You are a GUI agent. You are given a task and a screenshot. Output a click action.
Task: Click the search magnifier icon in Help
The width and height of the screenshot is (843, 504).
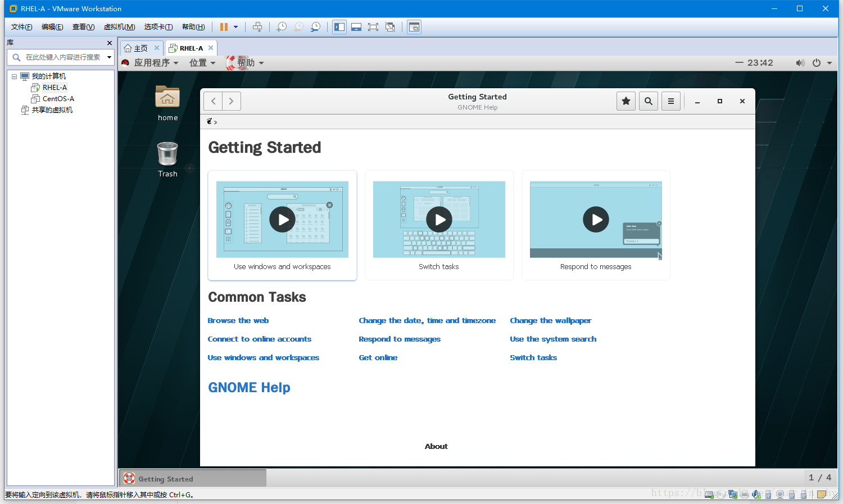tap(649, 101)
